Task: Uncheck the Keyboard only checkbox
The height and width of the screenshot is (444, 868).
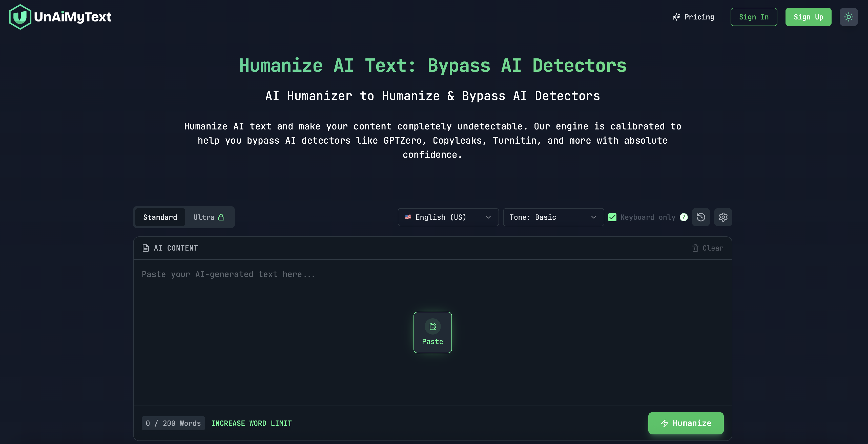Action: 613,217
